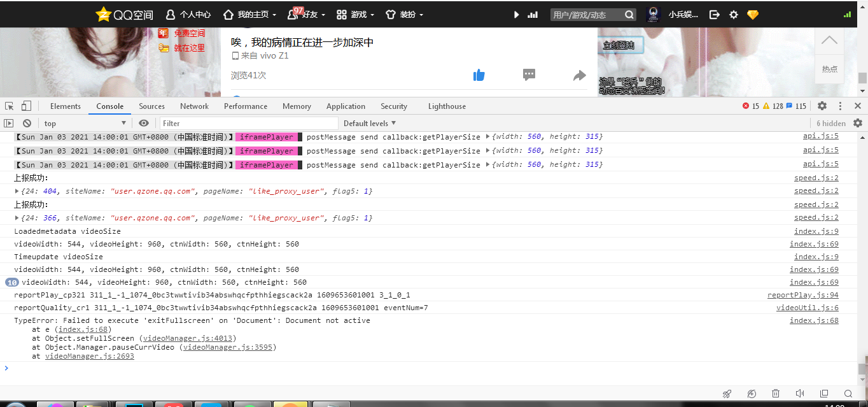The width and height of the screenshot is (868, 407).
Task: Open the bar-chart icon beside the play button
Action: click(533, 15)
